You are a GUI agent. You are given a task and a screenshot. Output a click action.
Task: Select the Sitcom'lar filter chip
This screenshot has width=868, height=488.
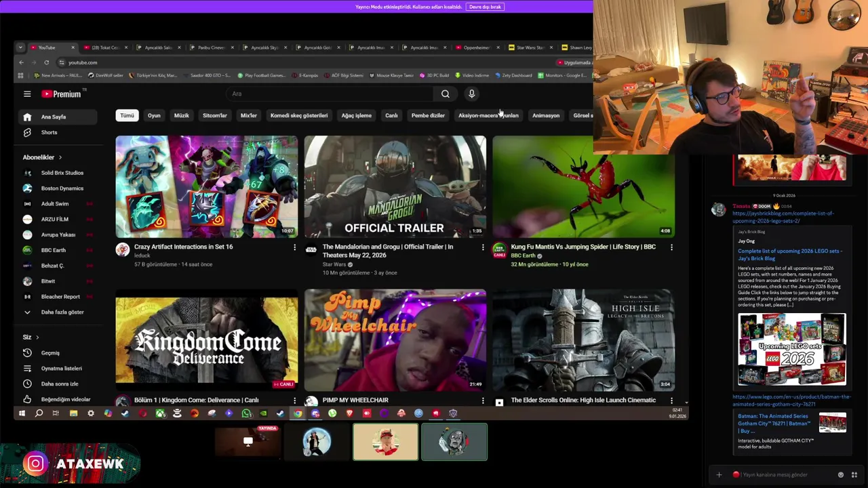point(215,115)
